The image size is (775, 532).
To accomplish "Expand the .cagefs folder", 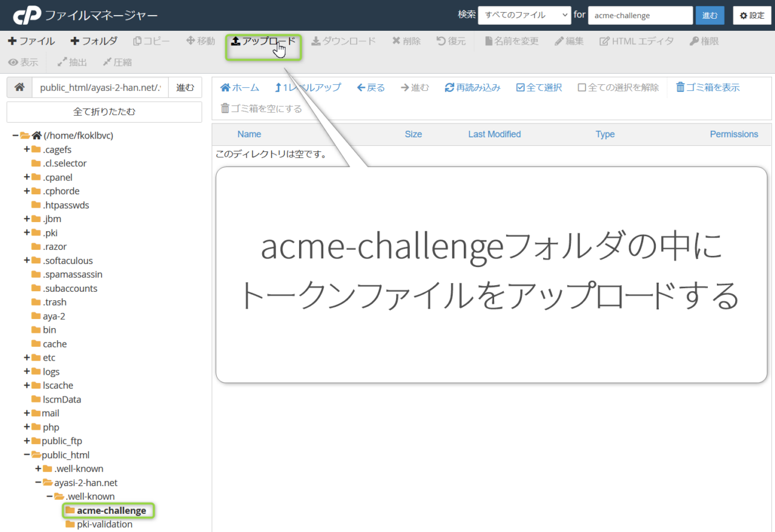I will [x=27, y=149].
